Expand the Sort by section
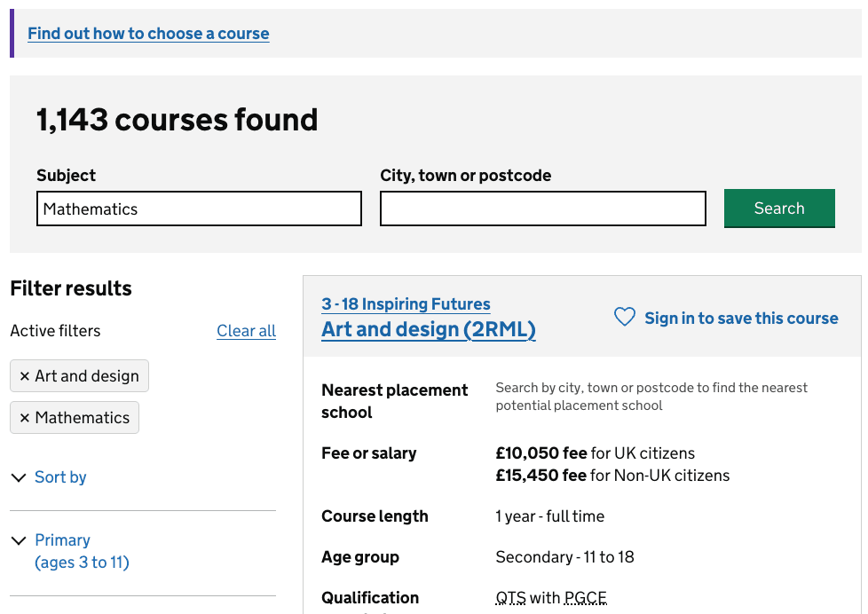Viewport: 868px width, 614px height. pyautogui.click(x=60, y=476)
